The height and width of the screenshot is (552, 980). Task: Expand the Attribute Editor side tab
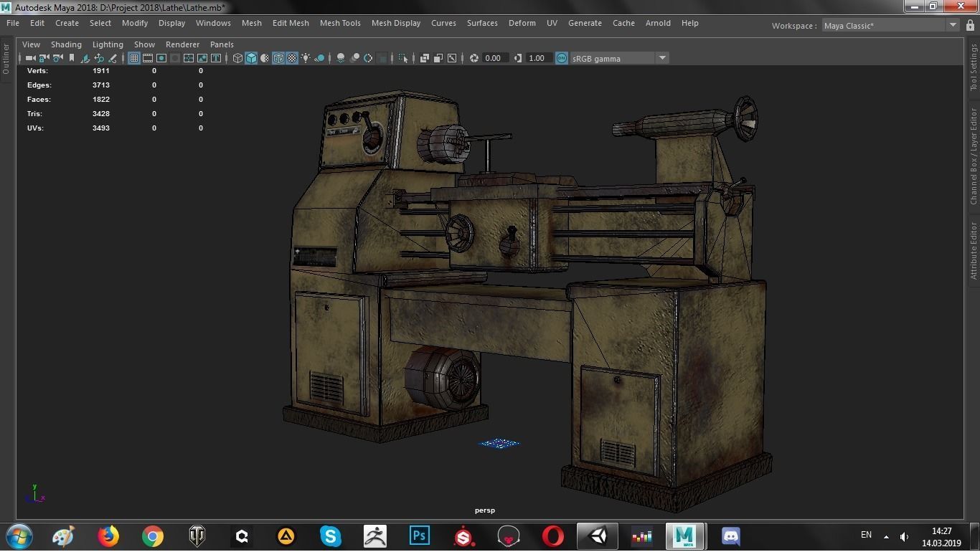pos(974,250)
